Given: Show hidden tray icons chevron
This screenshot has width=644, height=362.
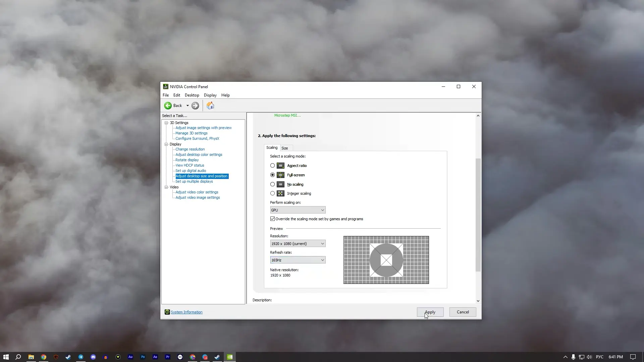Looking at the screenshot, I should click(x=565, y=357).
